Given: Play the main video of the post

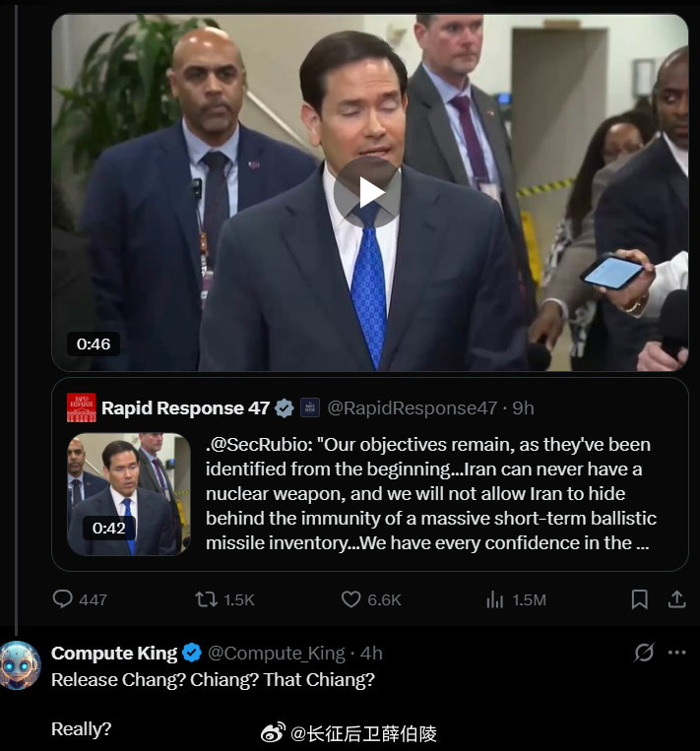Looking at the screenshot, I should pyautogui.click(x=367, y=193).
